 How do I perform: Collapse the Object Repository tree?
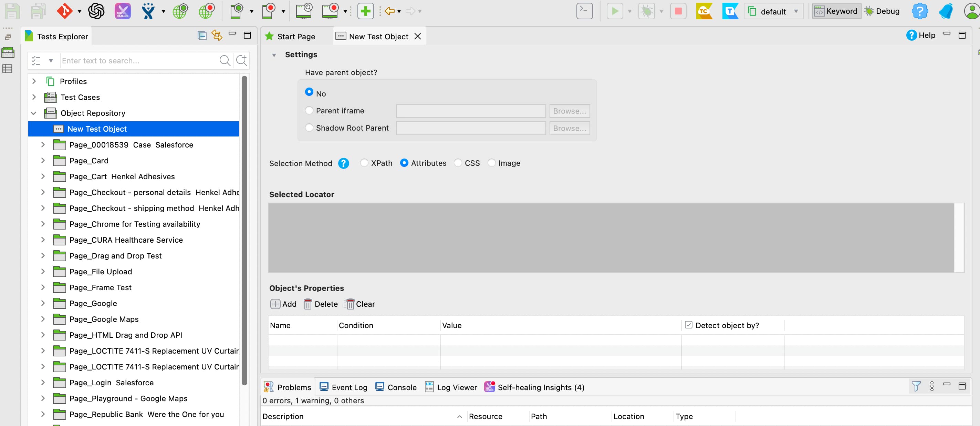click(33, 113)
